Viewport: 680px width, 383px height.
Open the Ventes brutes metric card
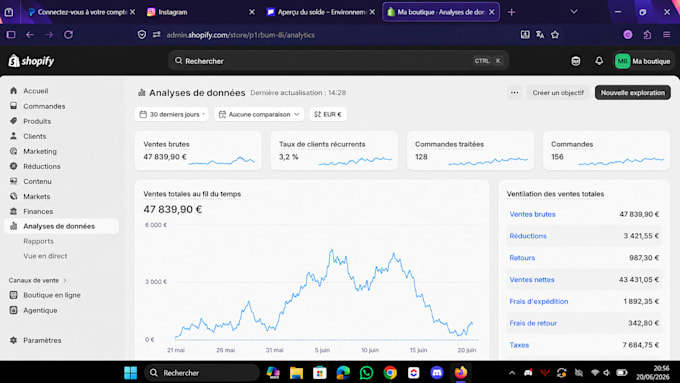[198, 151]
